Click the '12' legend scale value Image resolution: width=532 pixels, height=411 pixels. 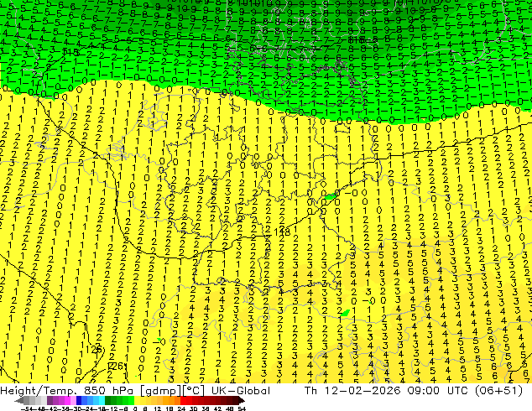click(158, 408)
